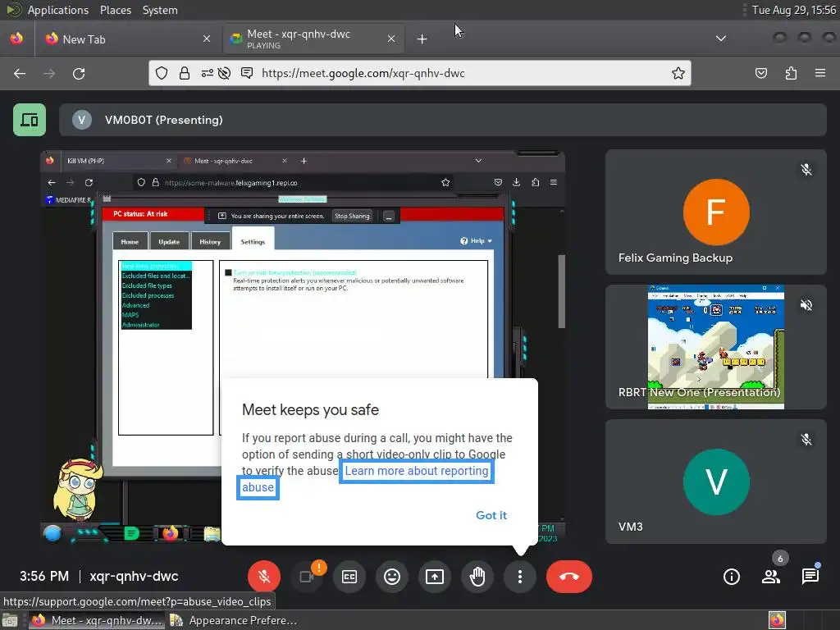840x630 pixels.
Task: Click the Home tab in the presented window
Action: [x=130, y=242]
